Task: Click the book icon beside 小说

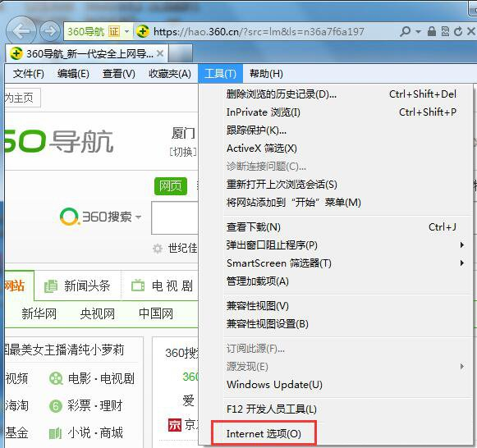Action: pos(55,433)
